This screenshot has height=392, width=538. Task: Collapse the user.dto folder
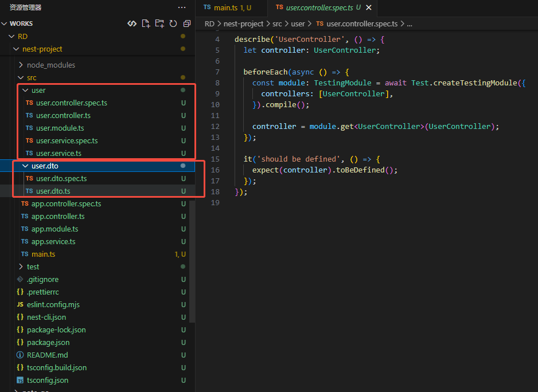pos(44,166)
